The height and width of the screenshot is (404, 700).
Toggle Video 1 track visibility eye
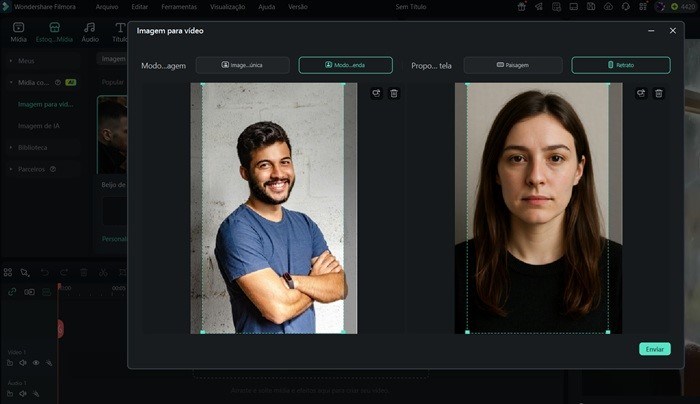point(36,363)
